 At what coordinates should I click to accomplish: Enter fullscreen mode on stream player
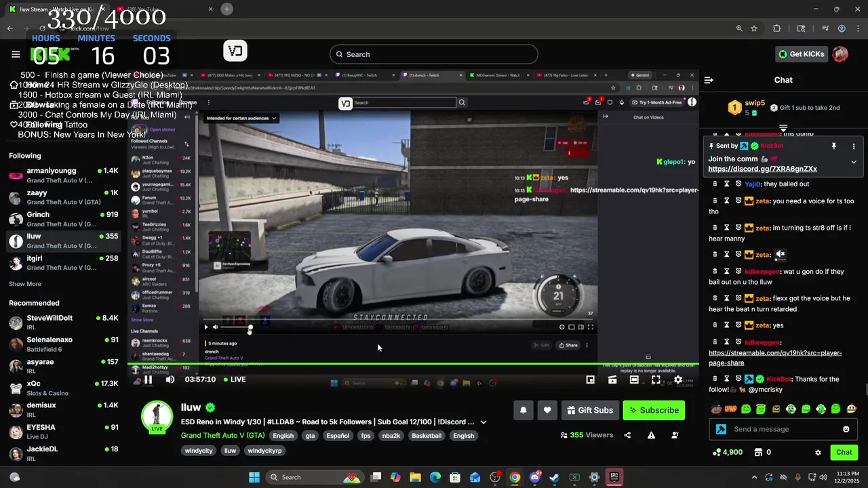click(656, 380)
